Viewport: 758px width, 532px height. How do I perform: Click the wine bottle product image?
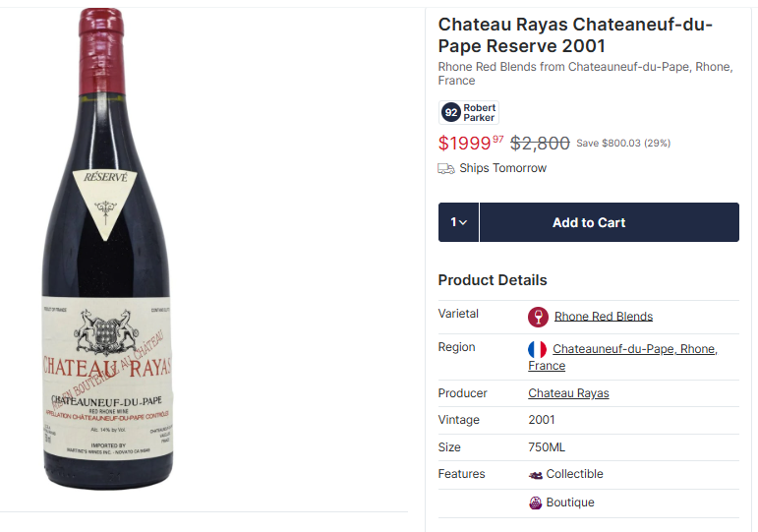106,266
